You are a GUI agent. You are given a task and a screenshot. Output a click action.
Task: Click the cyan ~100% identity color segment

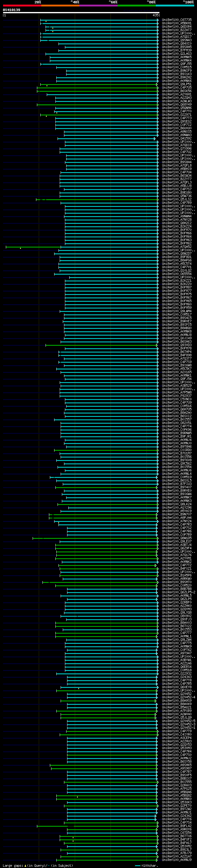(x=175, y=6)
